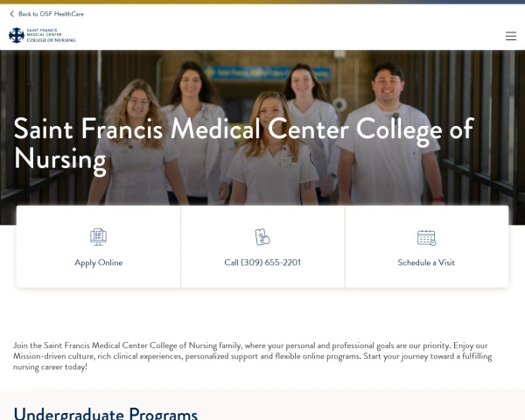Screen dimensions: 525x420
Task: Follow the Back to OSF HealthCare link
Action: coord(51,14)
